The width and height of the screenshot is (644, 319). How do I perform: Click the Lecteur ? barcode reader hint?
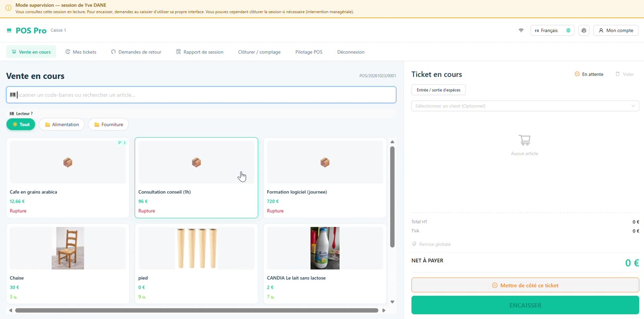pyautogui.click(x=21, y=114)
